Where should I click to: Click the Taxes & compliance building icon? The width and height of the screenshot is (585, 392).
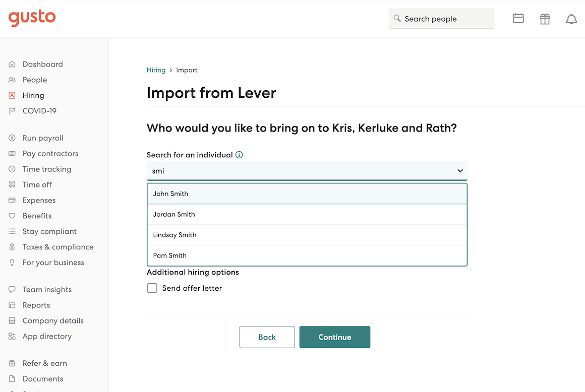pos(12,247)
